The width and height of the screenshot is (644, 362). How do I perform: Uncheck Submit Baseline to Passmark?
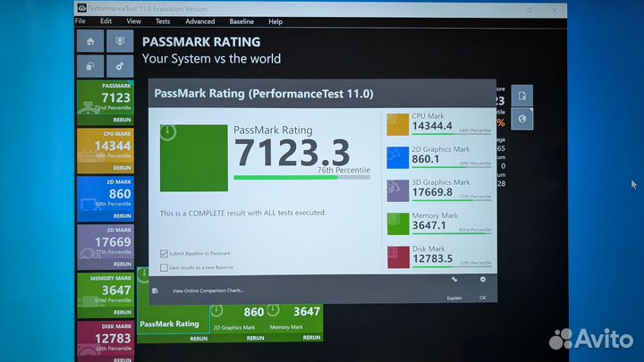163,253
